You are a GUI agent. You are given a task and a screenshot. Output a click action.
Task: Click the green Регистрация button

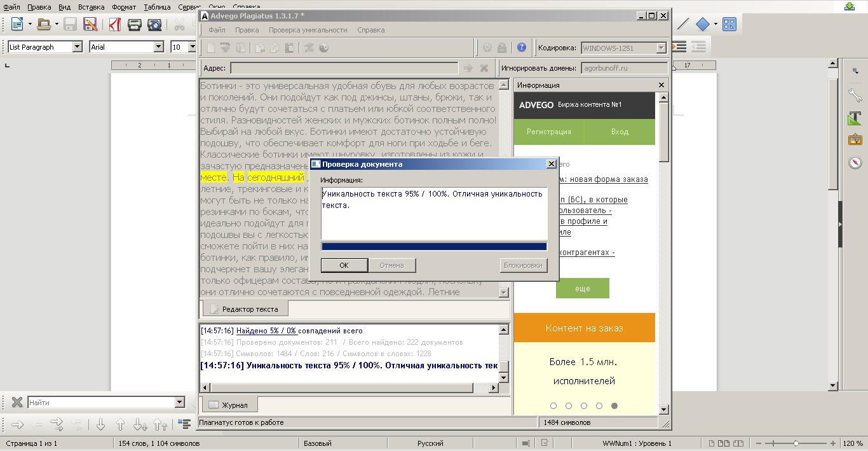coord(549,132)
